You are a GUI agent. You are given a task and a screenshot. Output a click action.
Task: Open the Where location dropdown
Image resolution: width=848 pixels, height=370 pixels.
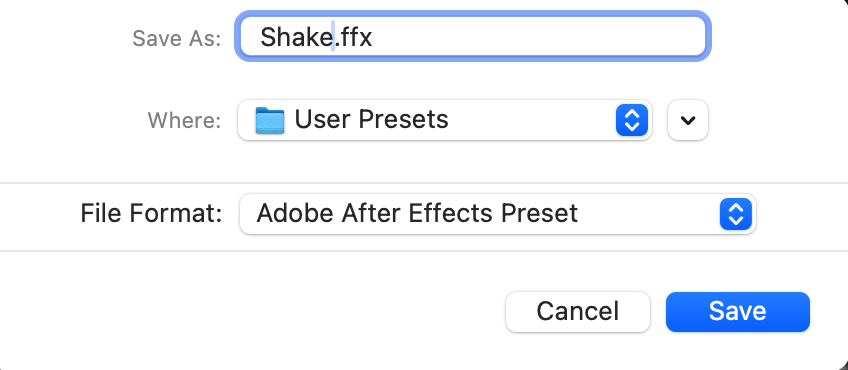click(445, 120)
